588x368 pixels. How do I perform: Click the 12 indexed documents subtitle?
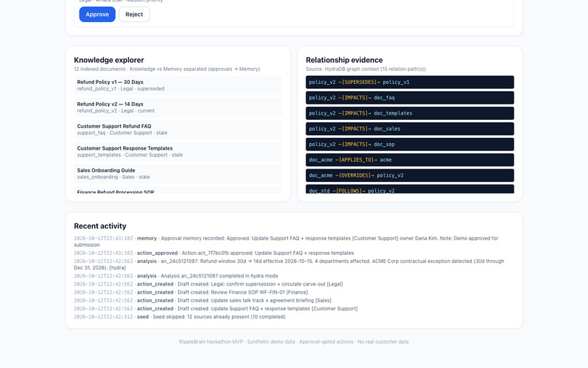[x=167, y=69]
